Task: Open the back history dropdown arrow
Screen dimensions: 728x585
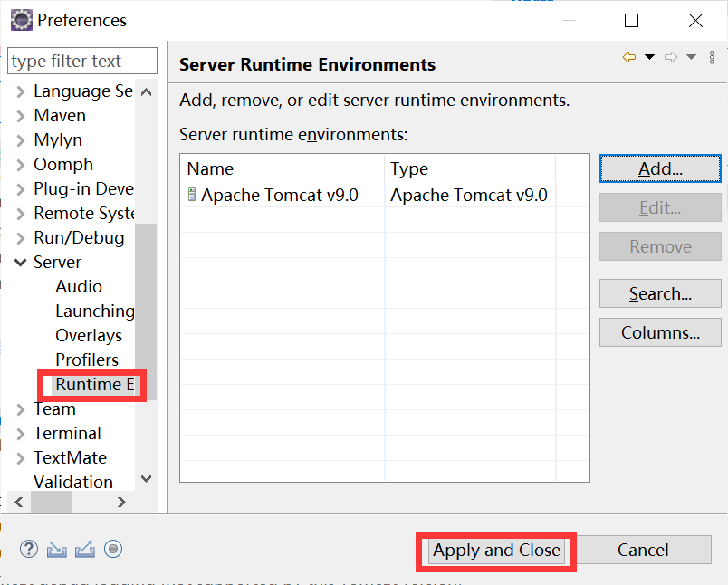Action: pyautogui.click(x=649, y=57)
